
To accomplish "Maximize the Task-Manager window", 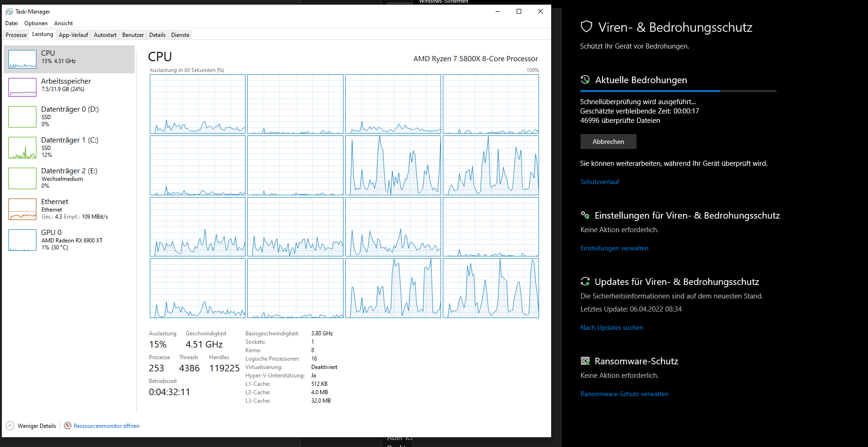I will pos(519,11).
